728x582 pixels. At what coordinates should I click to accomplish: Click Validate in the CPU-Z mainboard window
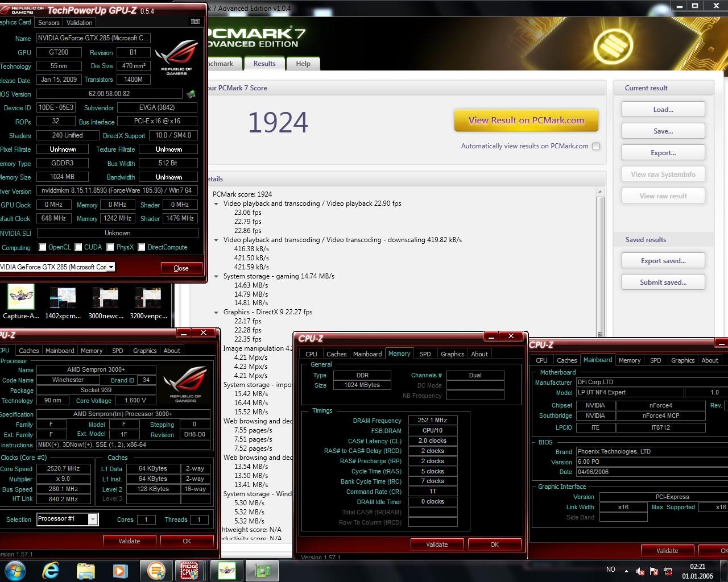[x=667, y=551]
